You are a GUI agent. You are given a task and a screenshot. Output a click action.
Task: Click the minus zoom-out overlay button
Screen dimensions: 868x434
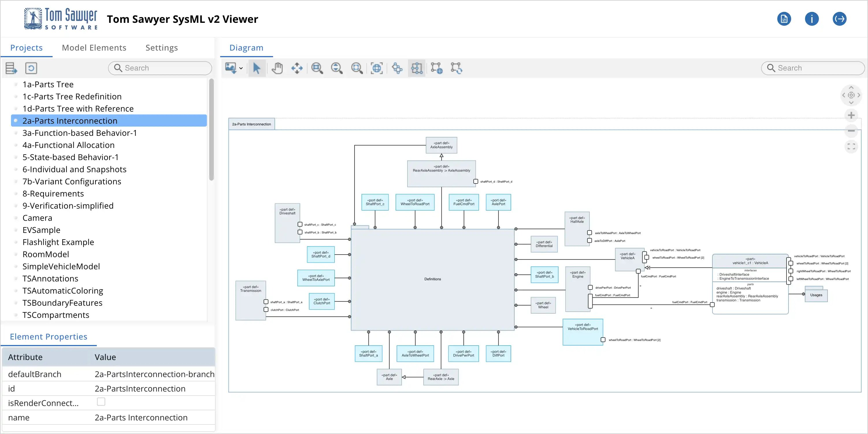(851, 131)
